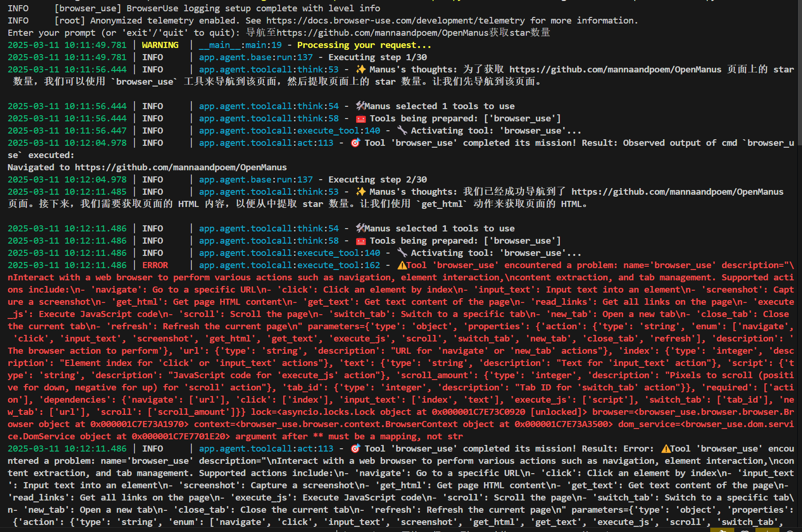This screenshot has height=532, width=802.
Task: Click warning triangle icon in the ERROR log line
Action: click(402, 265)
